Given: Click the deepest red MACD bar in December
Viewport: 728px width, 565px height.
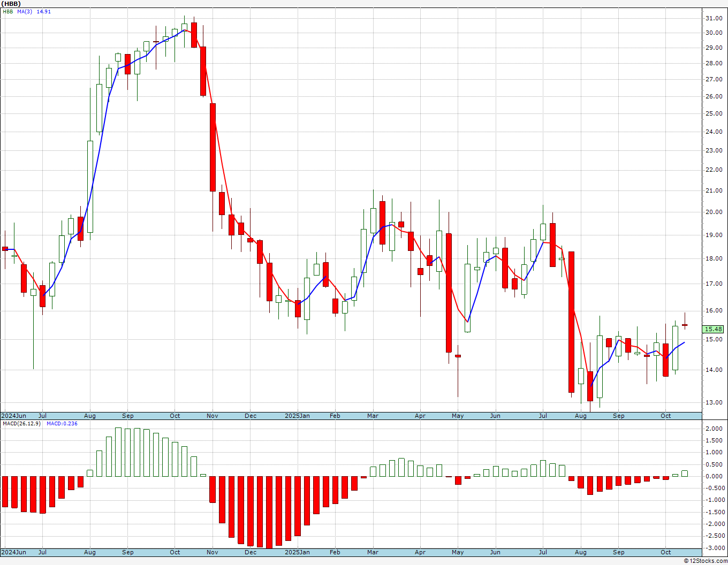Looking at the screenshot, I should (269, 512).
